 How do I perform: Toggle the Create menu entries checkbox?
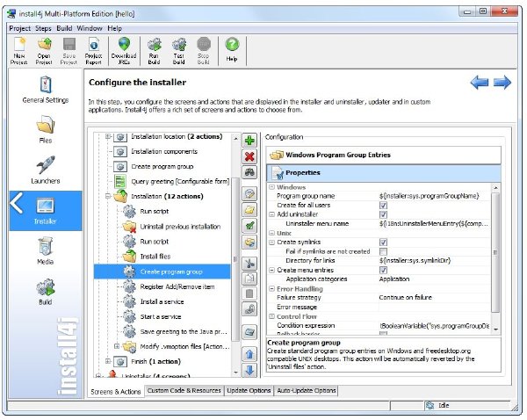[383, 270]
